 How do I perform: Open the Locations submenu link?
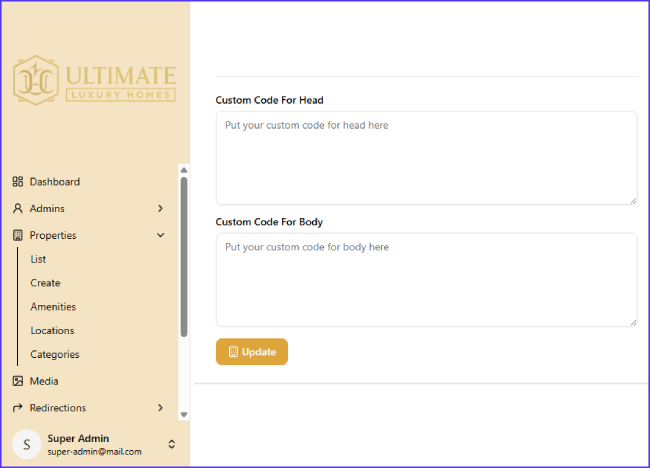pyautogui.click(x=52, y=331)
